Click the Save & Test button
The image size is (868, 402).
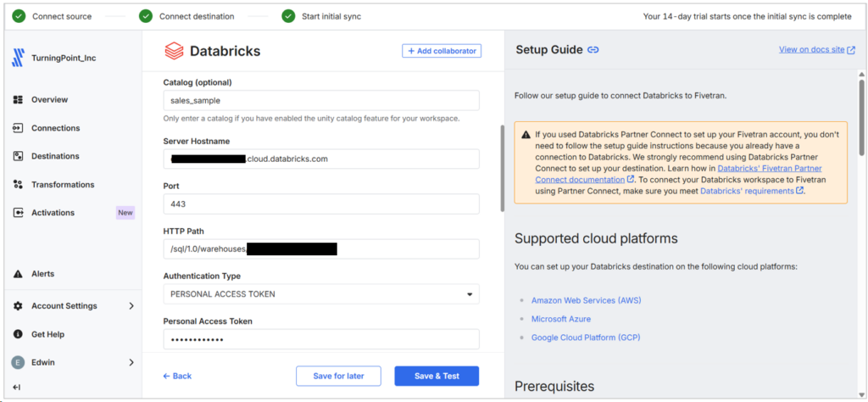pyautogui.click(x=437, y=376)
